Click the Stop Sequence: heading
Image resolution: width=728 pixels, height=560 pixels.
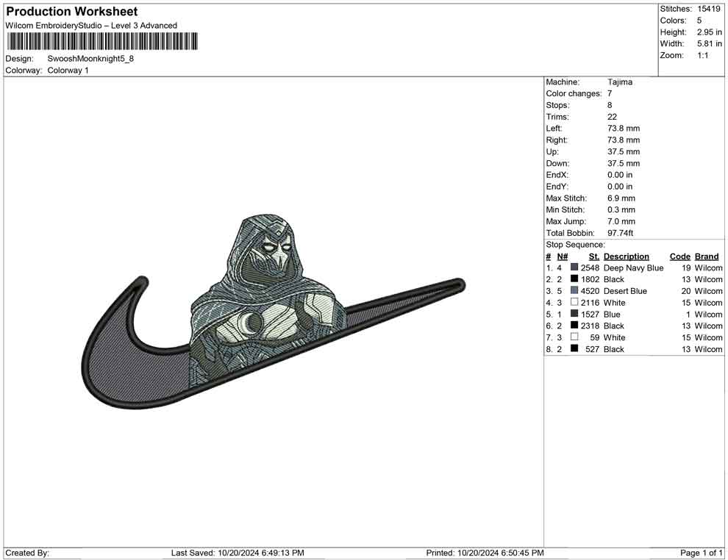point(575,245)
